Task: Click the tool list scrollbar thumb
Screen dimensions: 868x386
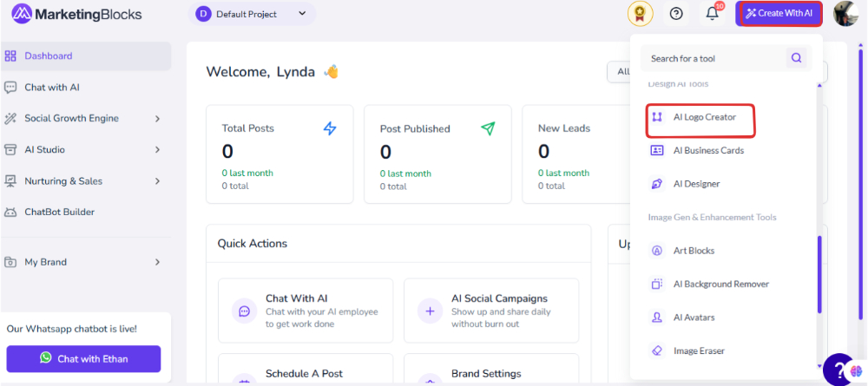Action: coord(819,275)
